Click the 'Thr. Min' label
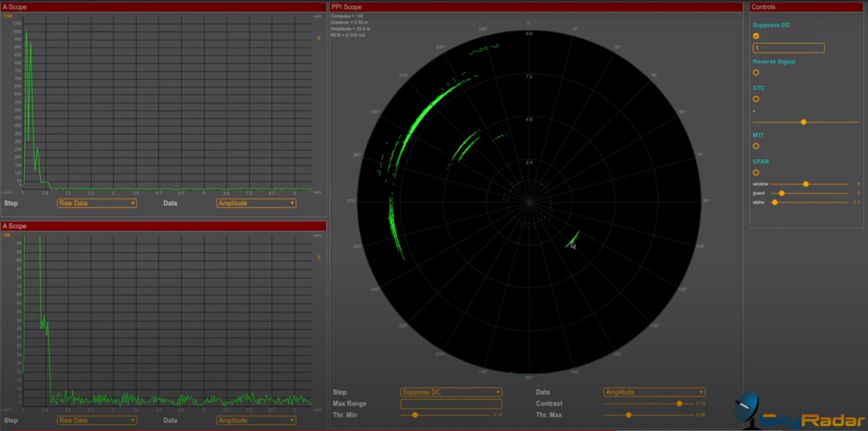 point(345,415)
